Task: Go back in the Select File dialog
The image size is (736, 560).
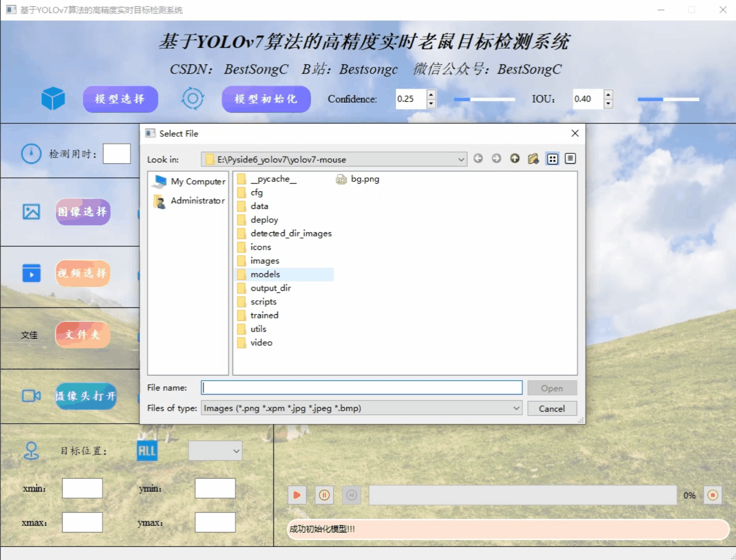Action: click(x=478, y=159)
